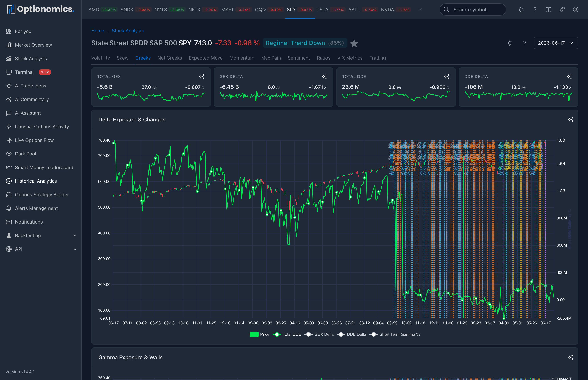Screen dimensions: 588x380
Task: Toggle DDE Delta series in legend
Action: [x=352, y=334]
